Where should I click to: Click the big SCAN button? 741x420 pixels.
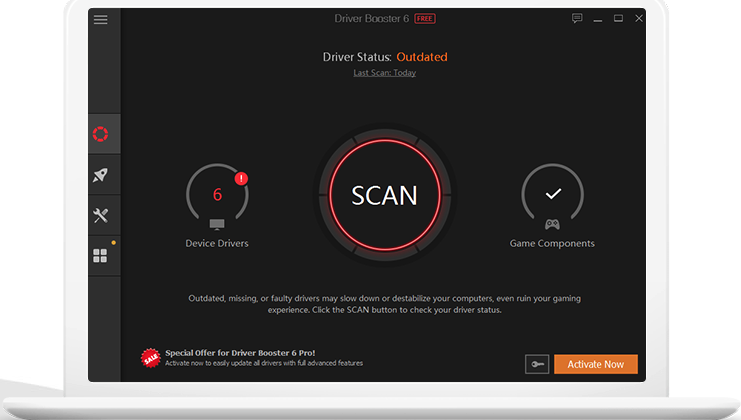385,195
